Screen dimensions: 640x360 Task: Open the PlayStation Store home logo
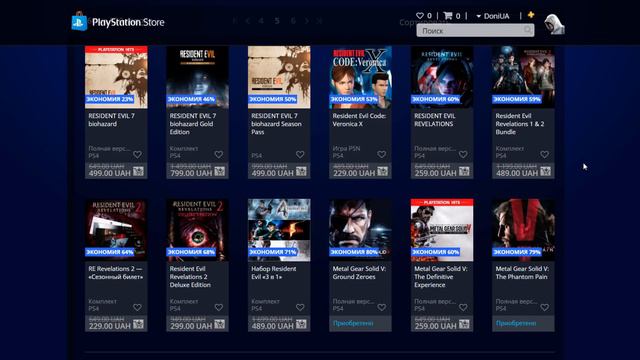(118, 22)
